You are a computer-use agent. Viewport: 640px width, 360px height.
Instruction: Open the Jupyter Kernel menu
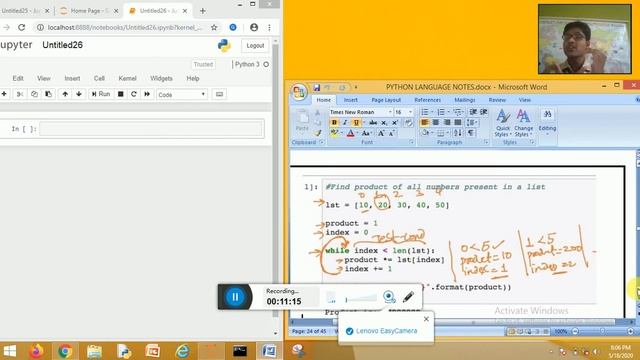pos(127,78)
